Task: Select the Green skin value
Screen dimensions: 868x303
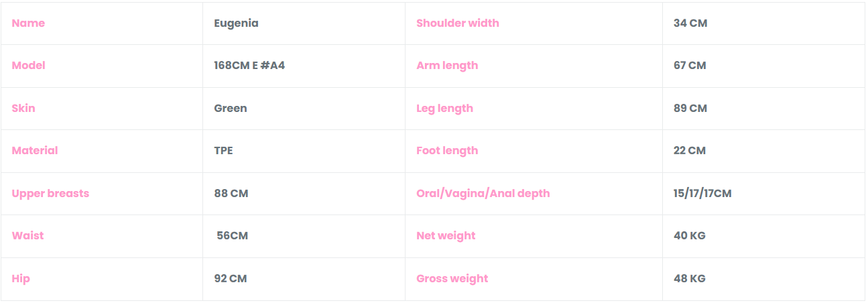Action: tap(231, 109)
